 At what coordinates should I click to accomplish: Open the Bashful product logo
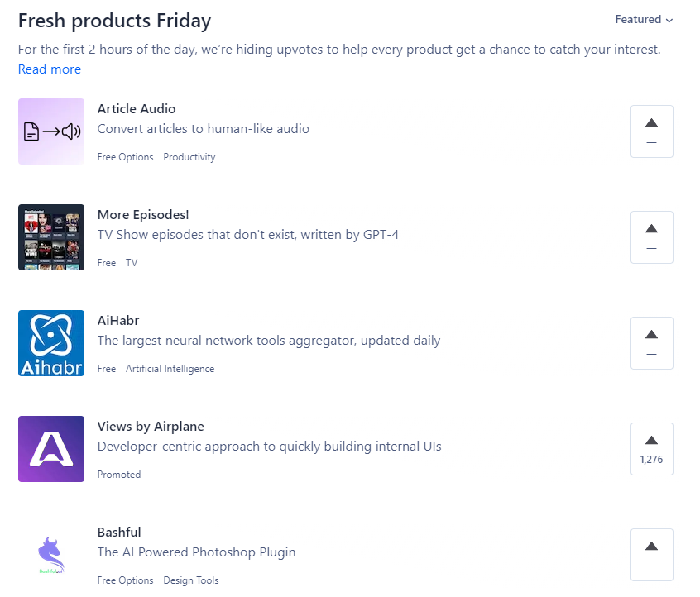(51, 555)
